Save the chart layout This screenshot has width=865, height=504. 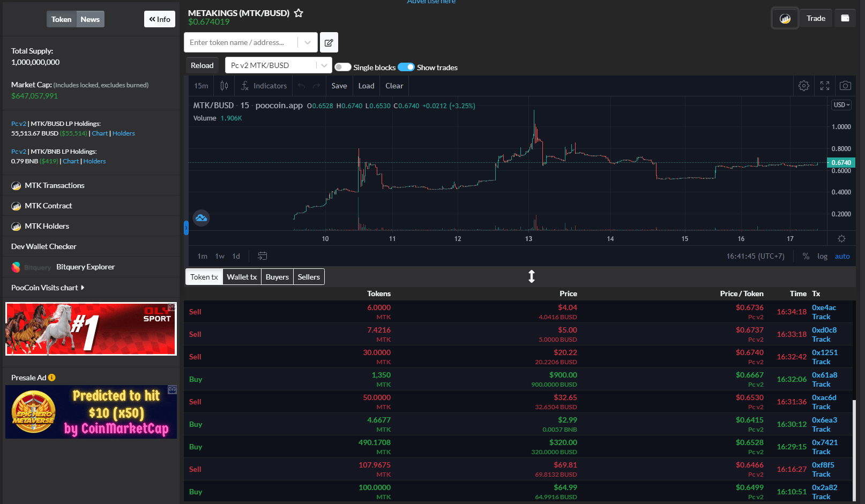(339, 86)
